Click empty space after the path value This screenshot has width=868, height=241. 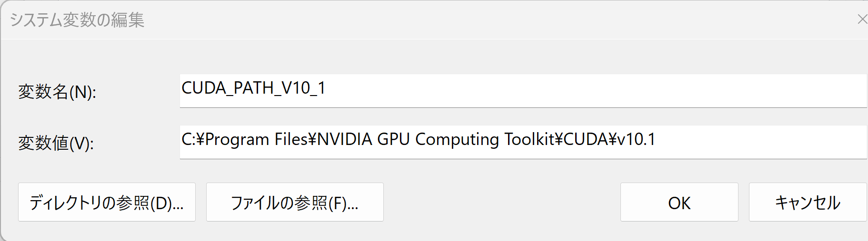point(761,142)
